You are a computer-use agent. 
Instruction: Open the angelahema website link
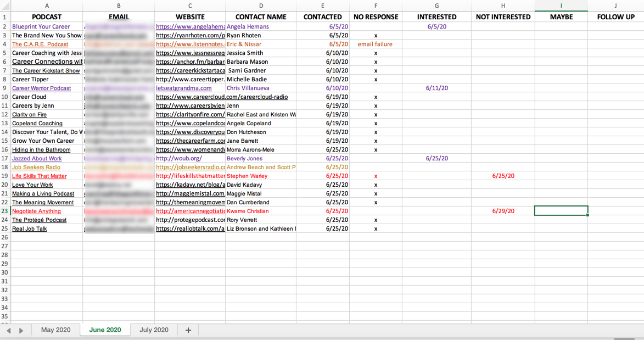click(x=191, y=27)
